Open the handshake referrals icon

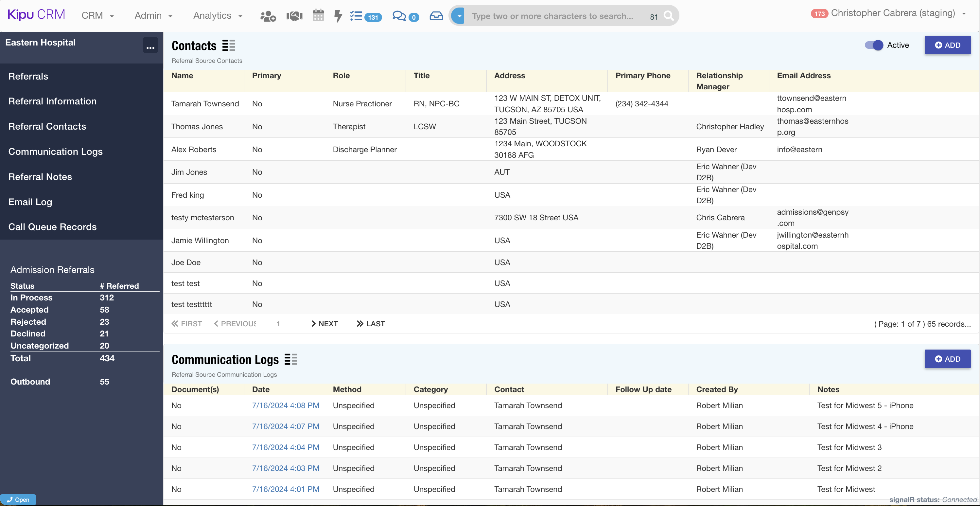coord(294,16)
